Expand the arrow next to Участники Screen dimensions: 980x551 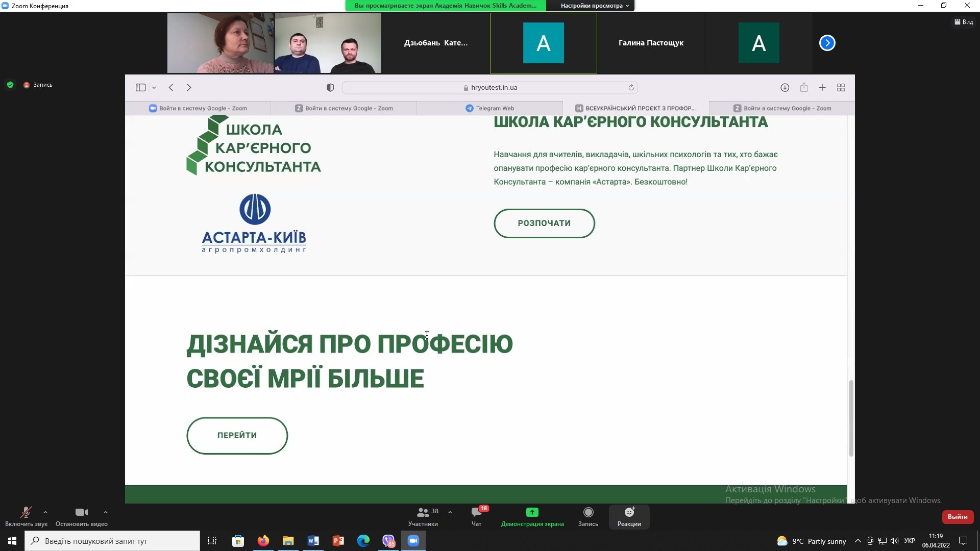(x=450, y=512)
